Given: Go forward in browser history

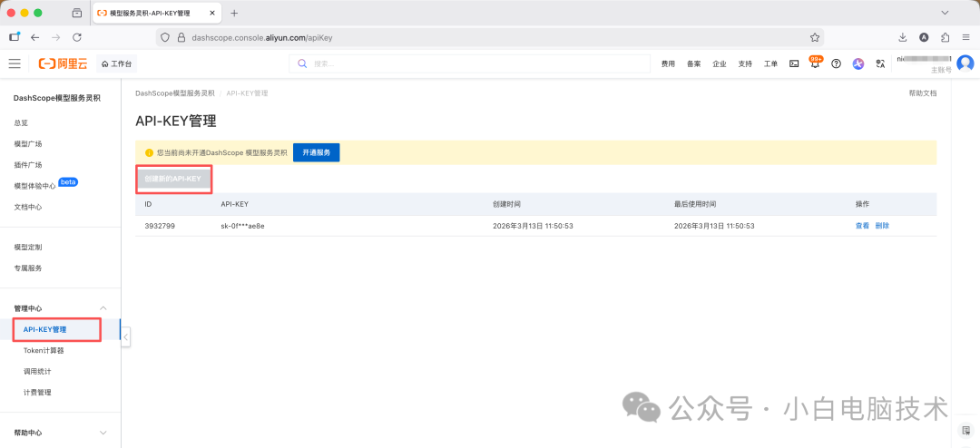Looking at the screenshot, I should [x=55, y=37].
